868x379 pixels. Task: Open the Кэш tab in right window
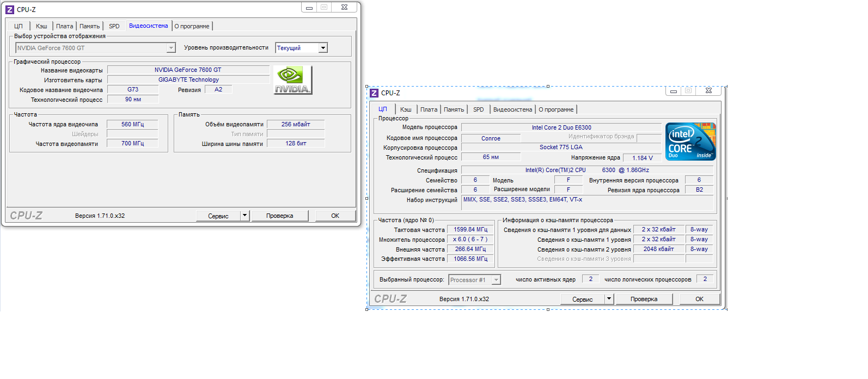406,109
